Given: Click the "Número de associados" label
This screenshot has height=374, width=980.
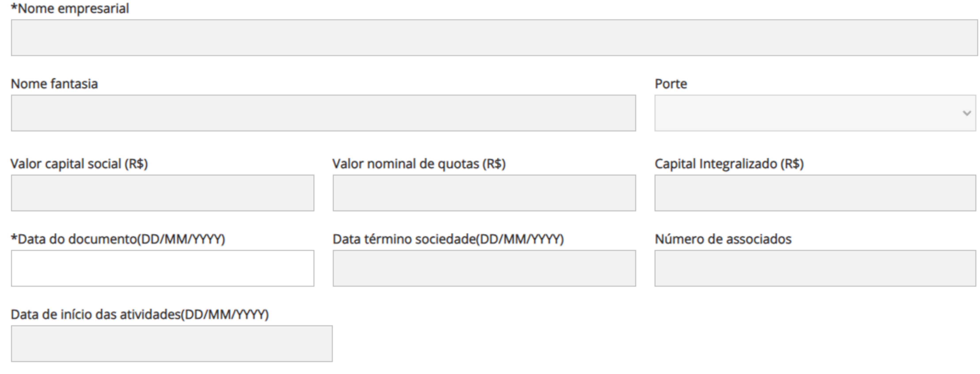Looking at the screenshot, I should click(x=723, y=239).
